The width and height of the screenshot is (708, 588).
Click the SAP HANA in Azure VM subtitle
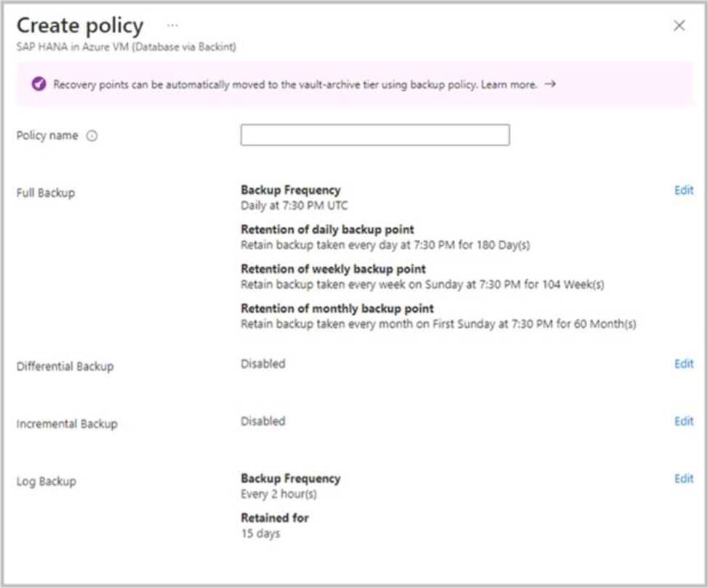tap(126, 47)
